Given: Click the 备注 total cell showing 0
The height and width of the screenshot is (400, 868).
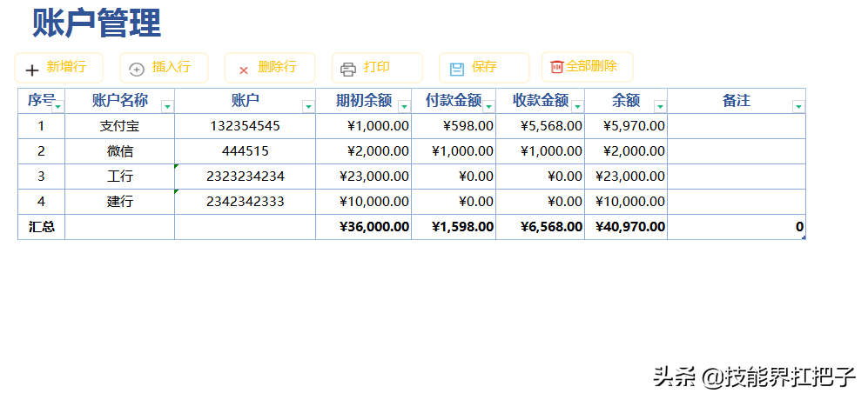Looking at the screenshot, I should [x=737, y=227].
